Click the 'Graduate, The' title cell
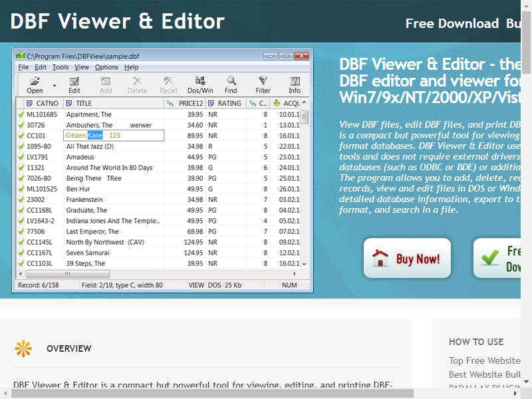532x399 pixels. click(x=86, y=210)
